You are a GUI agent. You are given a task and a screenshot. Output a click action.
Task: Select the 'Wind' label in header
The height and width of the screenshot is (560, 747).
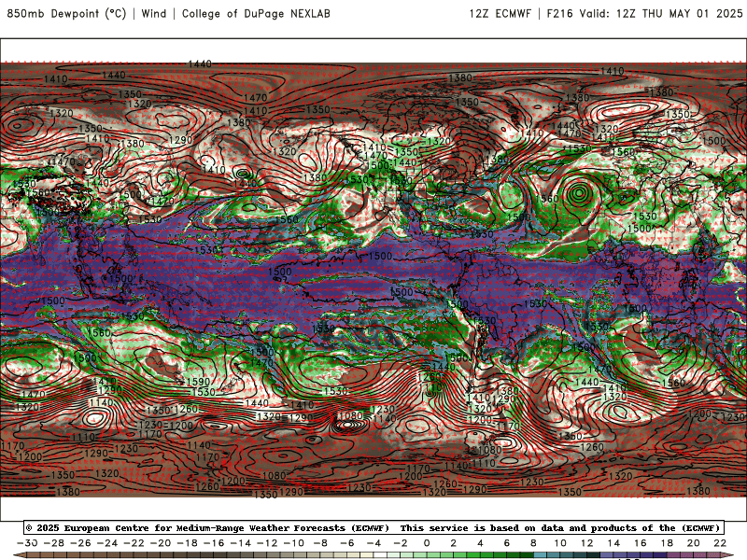coord(154,13)
